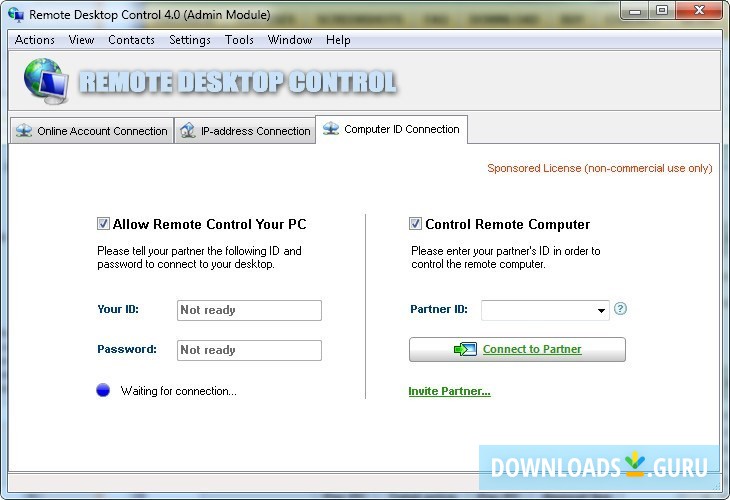The image size is (730, 500).
Task: Click the title bar application icon
Action: pyautogui.click(x=16, y=15)
